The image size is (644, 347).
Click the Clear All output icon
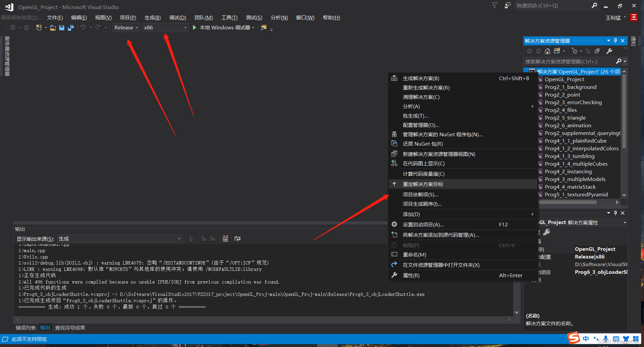[225, 238]
